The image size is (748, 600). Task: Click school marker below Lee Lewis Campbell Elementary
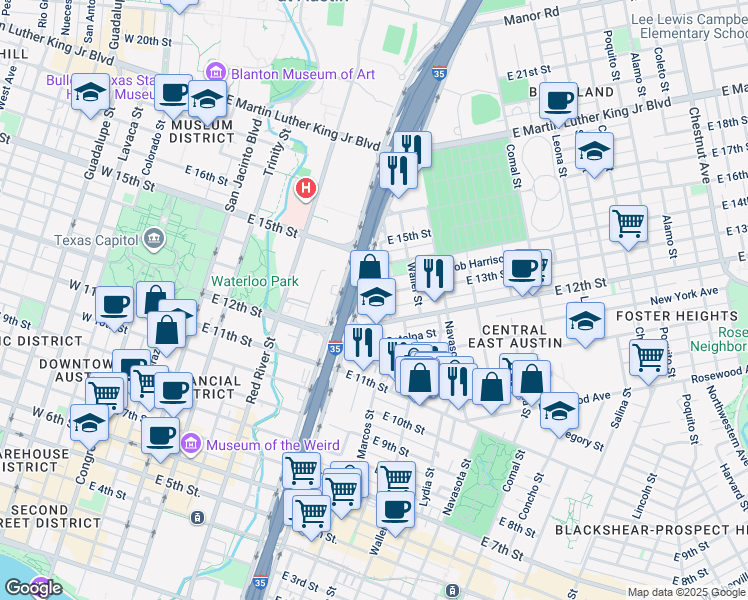595,153
